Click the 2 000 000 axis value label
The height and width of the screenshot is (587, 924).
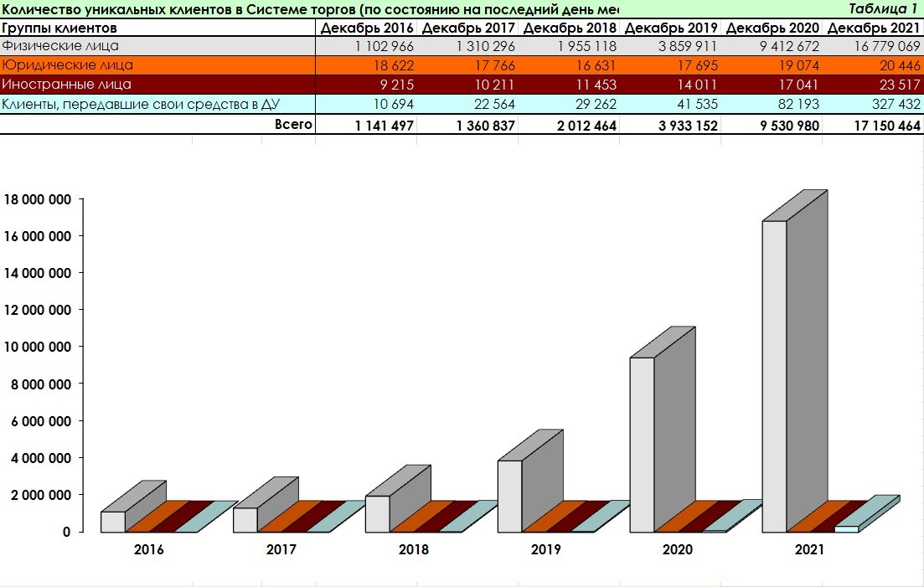pyautogui.click(x=41, y=495)
